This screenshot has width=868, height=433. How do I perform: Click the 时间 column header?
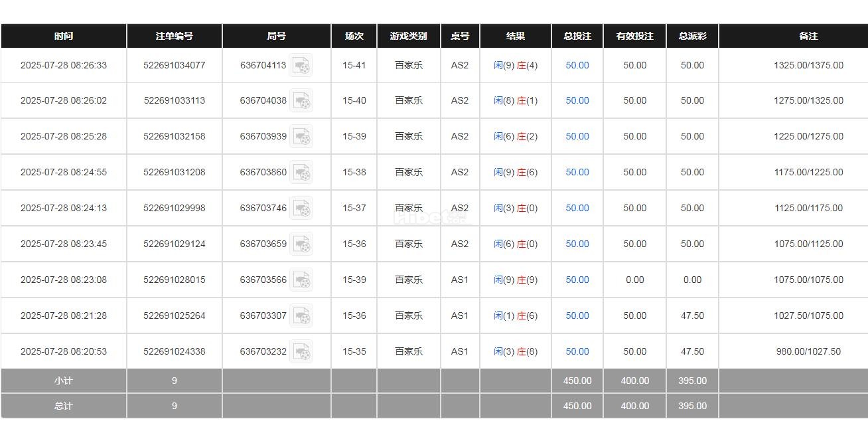pos(64,36)
